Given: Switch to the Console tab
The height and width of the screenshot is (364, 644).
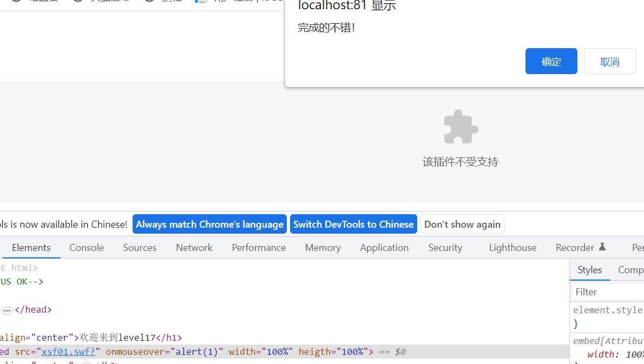Looking at the screenshot, I should pos(87,248).
